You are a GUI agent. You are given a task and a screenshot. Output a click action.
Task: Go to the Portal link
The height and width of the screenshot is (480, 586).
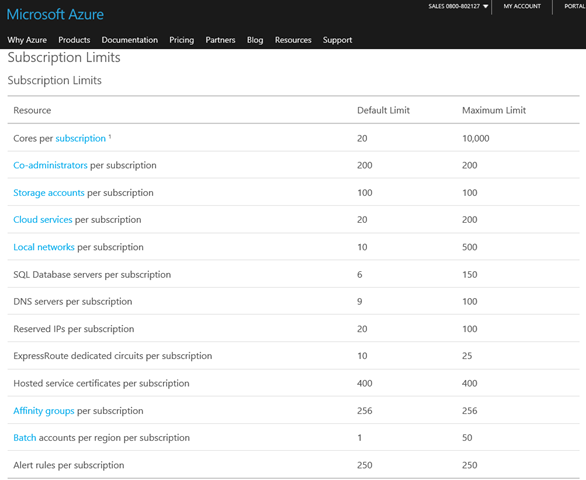pos(575,6)
